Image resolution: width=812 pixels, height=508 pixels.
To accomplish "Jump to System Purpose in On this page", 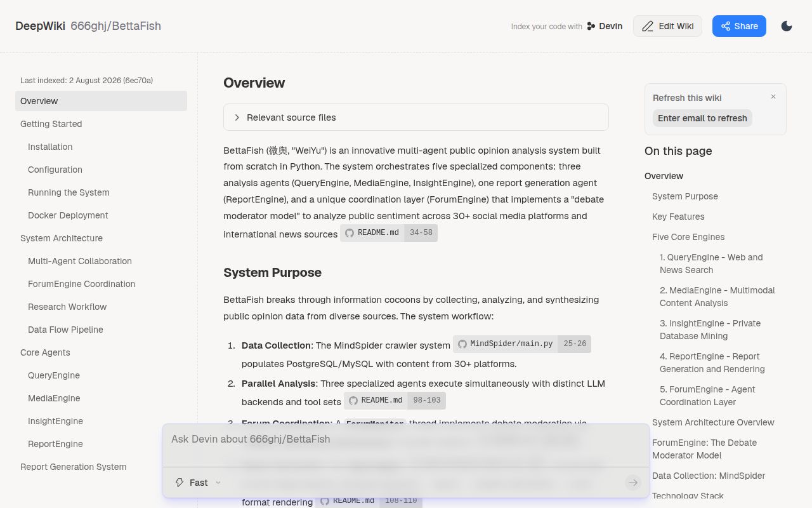I will pos(685,196).
